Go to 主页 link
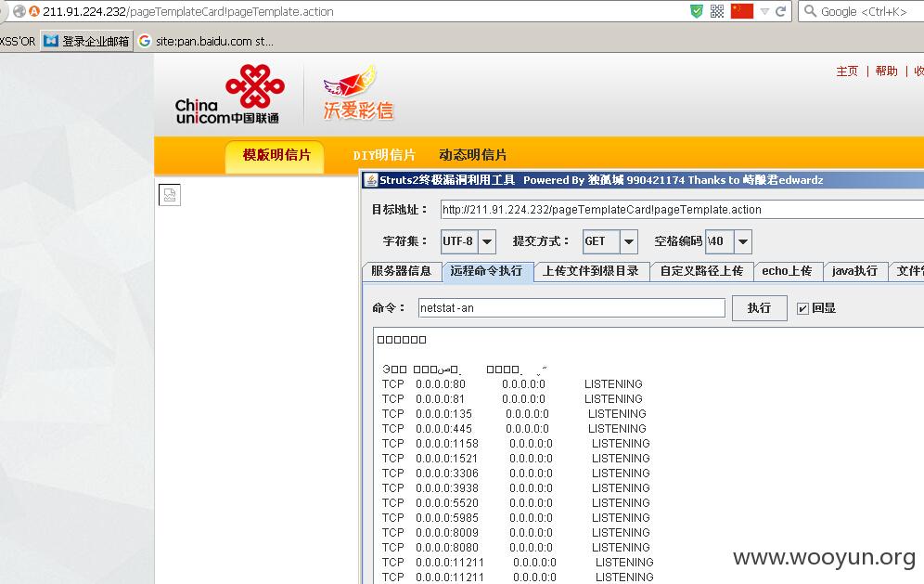Screen dimensions: 924x584 click(847, 71)
